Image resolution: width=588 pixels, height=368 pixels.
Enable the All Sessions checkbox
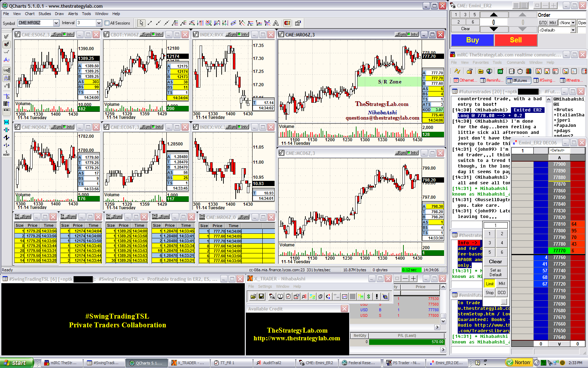coord(107,23)
